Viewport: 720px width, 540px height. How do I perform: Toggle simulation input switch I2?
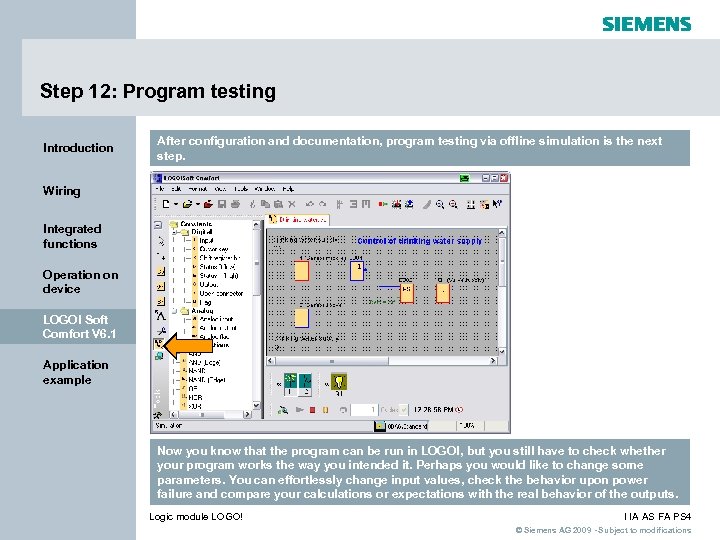pyautogui.click(x=305, y=384)
